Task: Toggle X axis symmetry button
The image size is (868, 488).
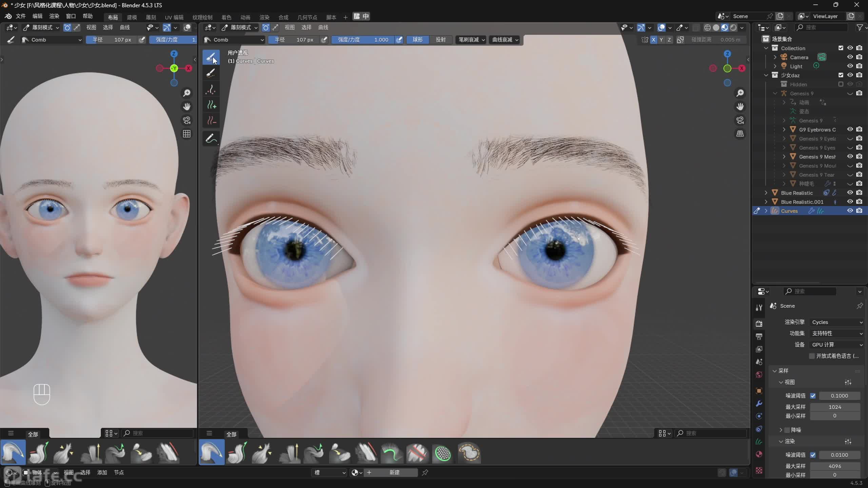Action: (653, 40)
